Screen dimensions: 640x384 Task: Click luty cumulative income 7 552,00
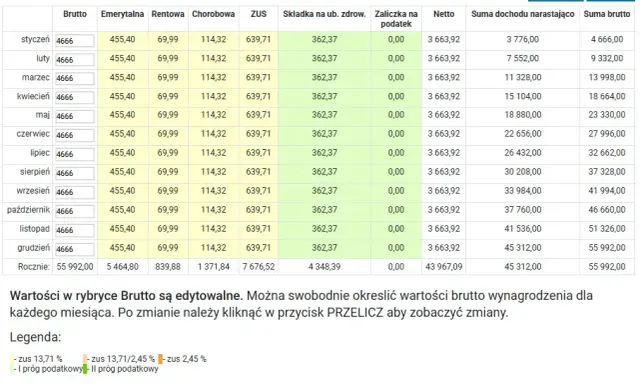(523, 58)
